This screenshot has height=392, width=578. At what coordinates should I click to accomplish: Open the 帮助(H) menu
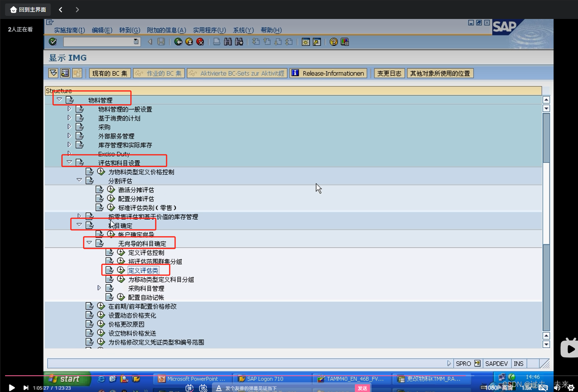pyautogui.click(x=271, y=30)
